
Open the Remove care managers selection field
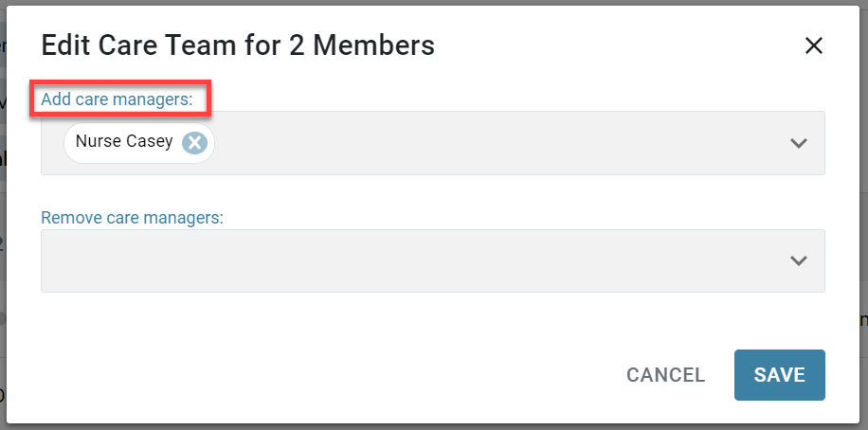point(433,260)
